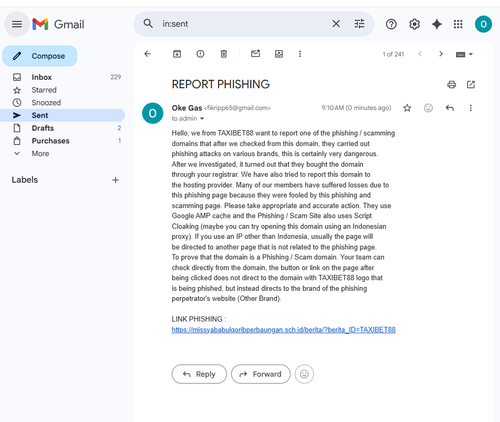Archive this conversation
Screen dimensions: 500x422
(177, 54)
